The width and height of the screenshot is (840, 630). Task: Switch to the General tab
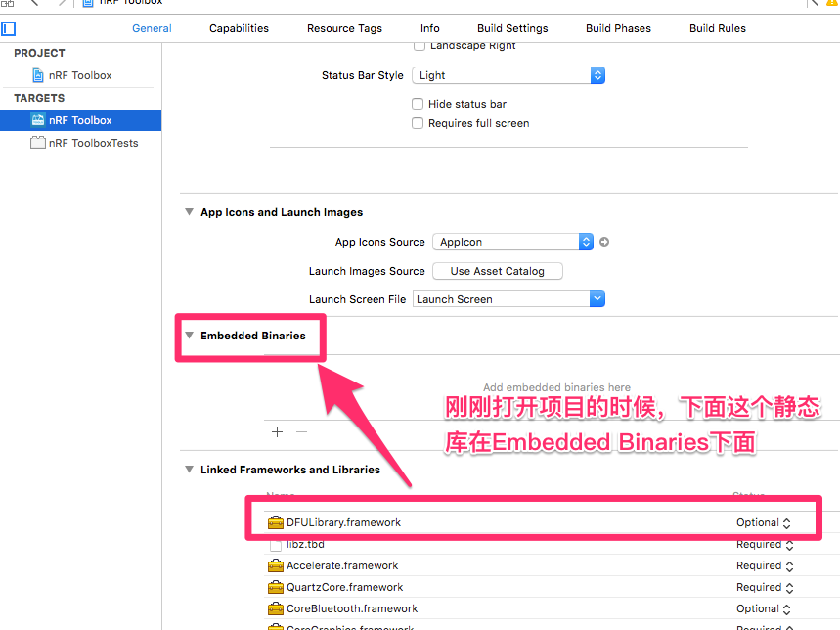[152, 28]
